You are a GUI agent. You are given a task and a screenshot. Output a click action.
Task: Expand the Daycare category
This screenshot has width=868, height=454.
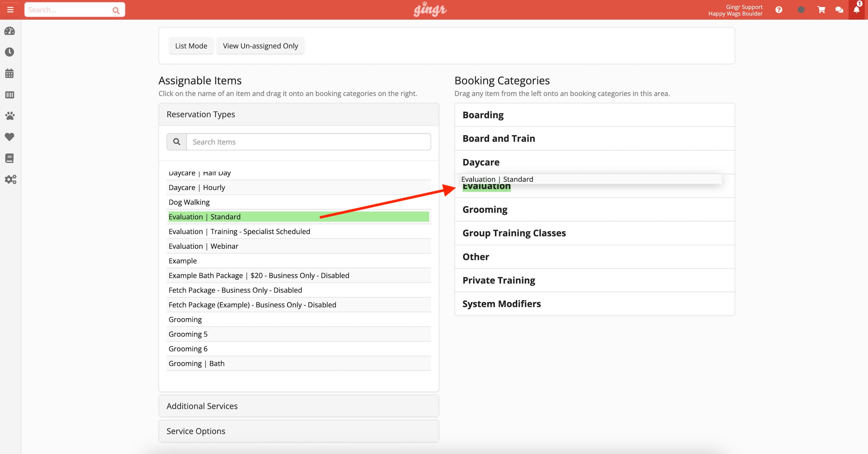point(594,162)
